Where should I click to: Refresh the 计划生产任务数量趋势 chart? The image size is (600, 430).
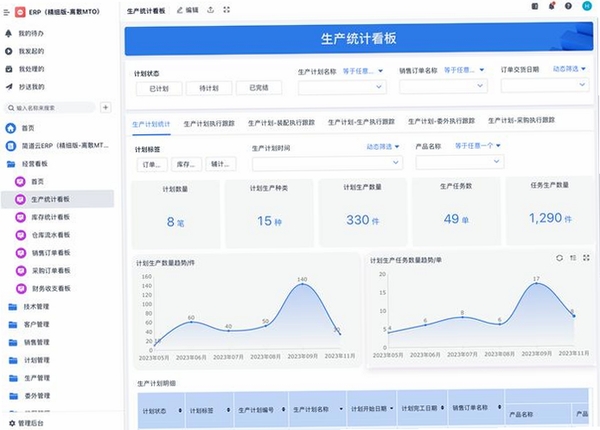[x=559, y=258]
